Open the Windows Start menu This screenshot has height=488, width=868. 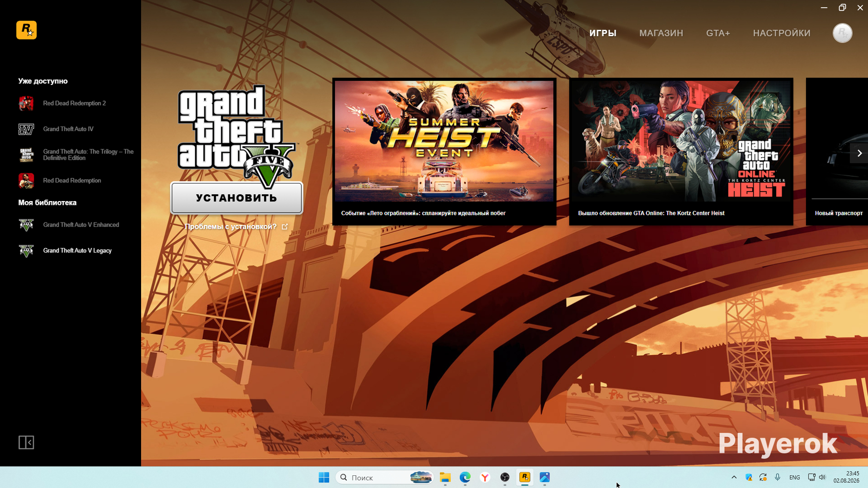click(324, 477)
